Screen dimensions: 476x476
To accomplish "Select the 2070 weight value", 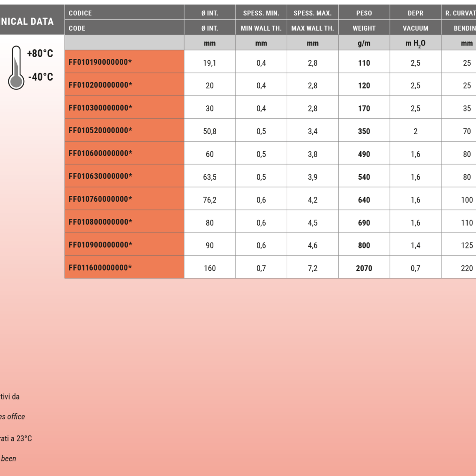I will tap(364, 268).
